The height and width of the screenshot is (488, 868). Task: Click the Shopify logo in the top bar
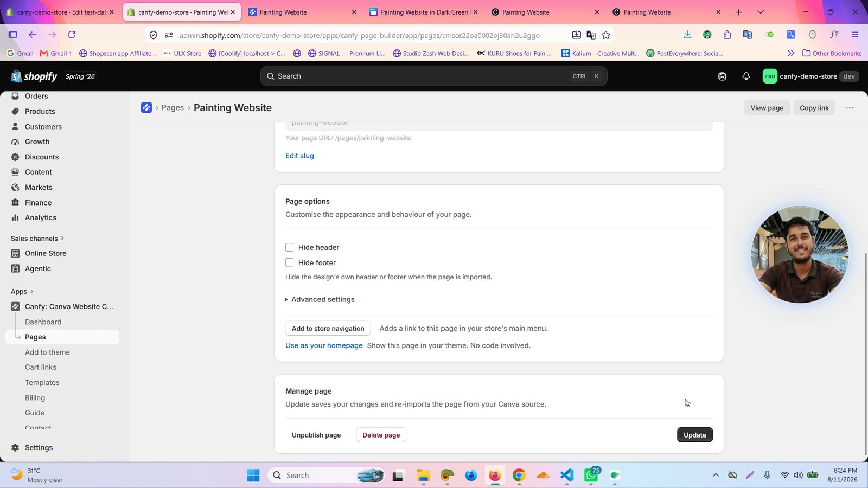[x=34, y=76]
